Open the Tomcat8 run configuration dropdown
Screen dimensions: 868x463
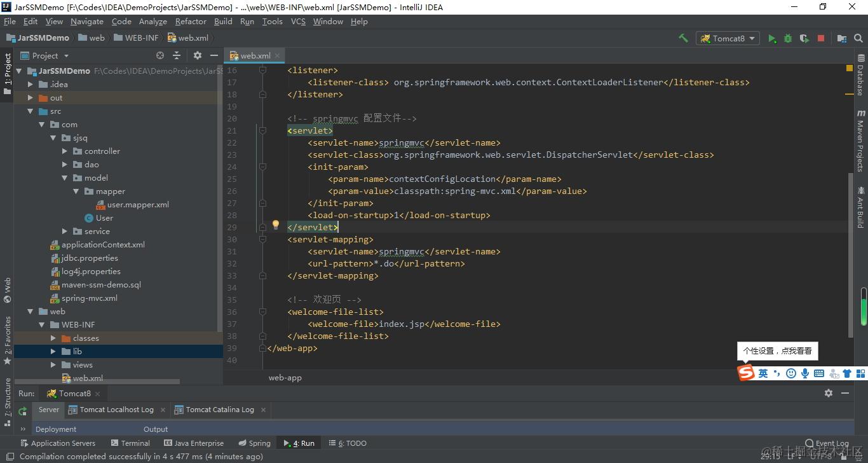pos(728,38)
